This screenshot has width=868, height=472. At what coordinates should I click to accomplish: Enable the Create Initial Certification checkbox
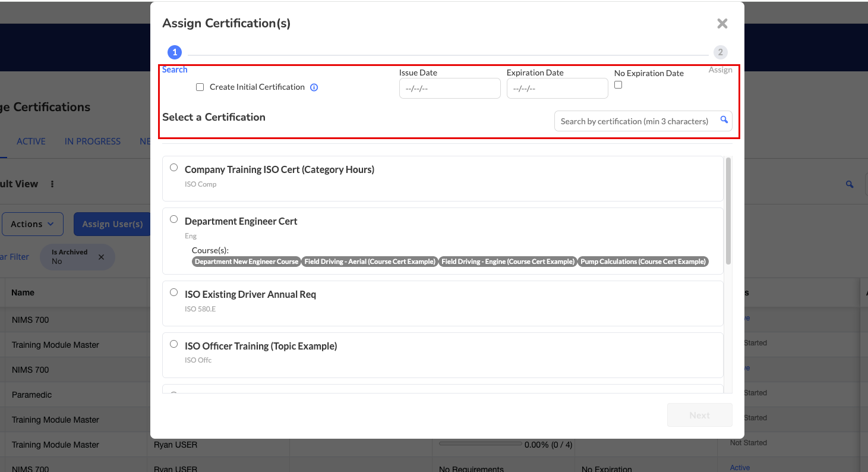click(x=200, y=87)
